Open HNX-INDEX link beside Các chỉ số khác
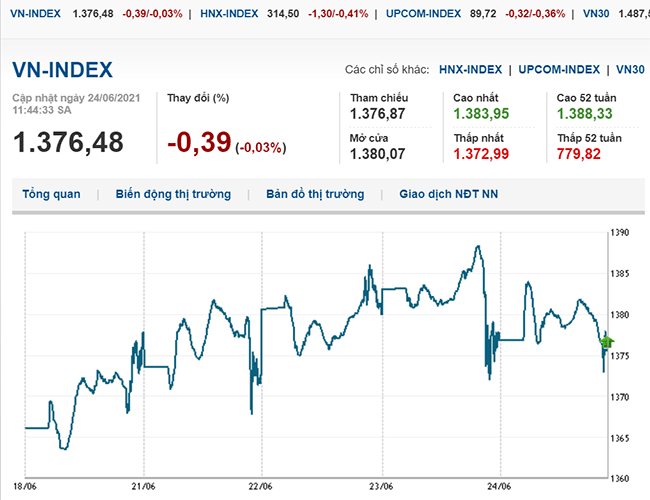Viewport: 650px width, 500px height. click(469, 70)
